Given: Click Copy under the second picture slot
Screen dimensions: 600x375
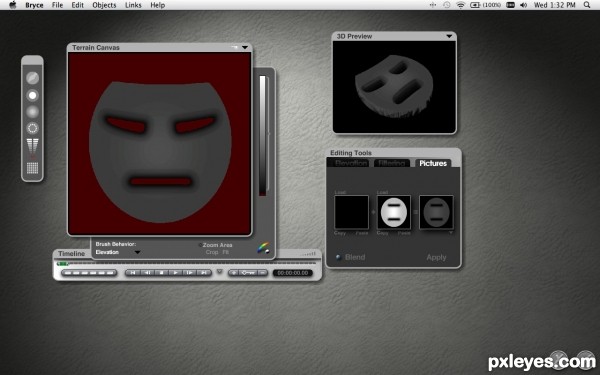Looking at the screenshot, I should tap(382, 233).
